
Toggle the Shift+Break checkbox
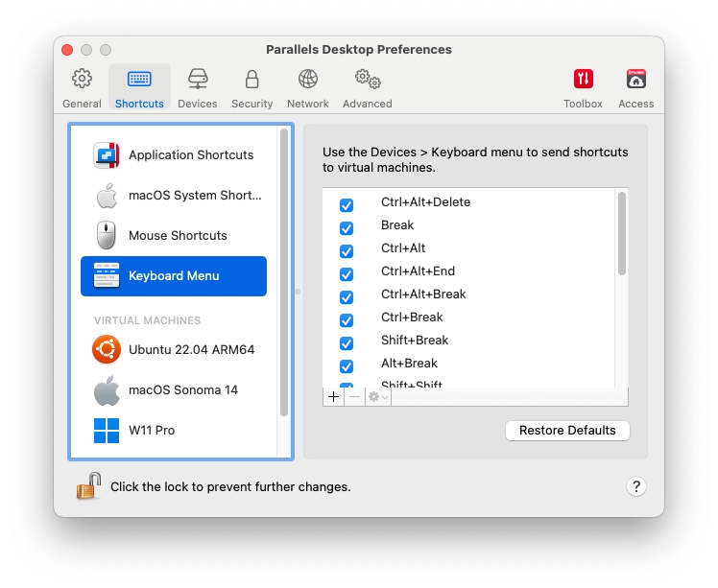click(x=347, y=343)
